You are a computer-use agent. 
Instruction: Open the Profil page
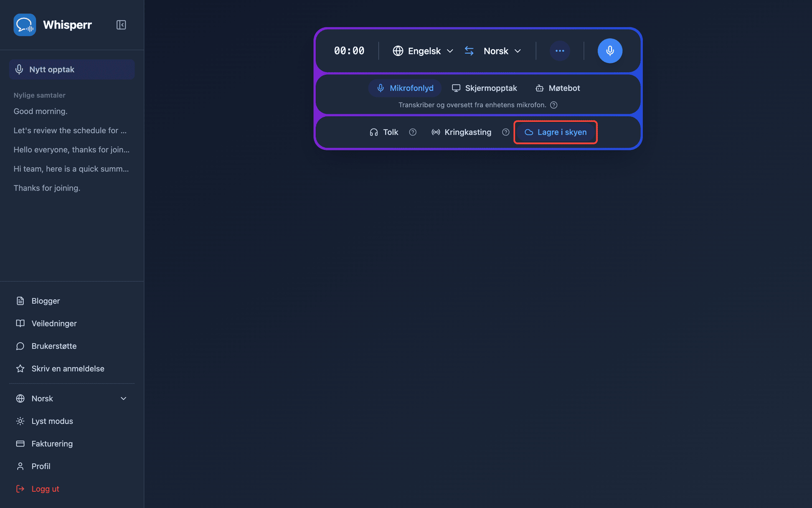coord(72,466)
